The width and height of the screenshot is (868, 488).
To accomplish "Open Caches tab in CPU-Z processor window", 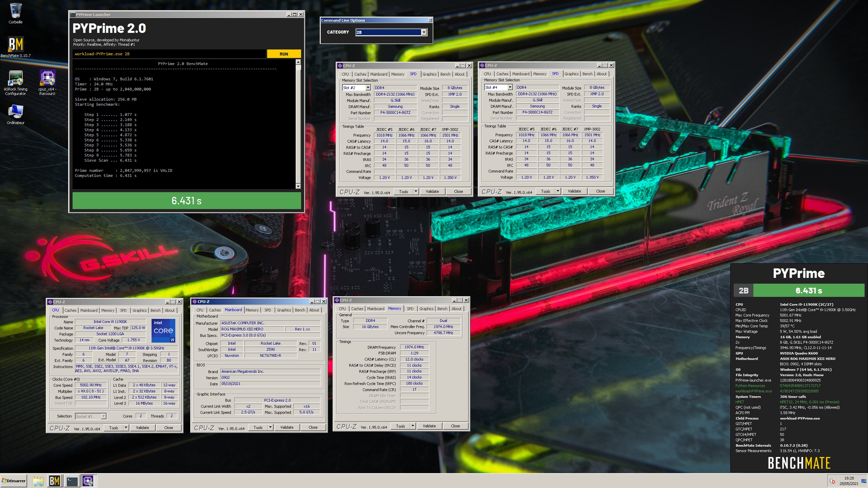I will (x=71, y=310).
